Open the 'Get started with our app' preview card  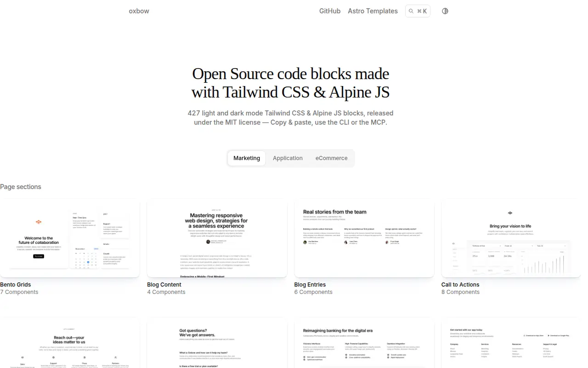point(511,343)
